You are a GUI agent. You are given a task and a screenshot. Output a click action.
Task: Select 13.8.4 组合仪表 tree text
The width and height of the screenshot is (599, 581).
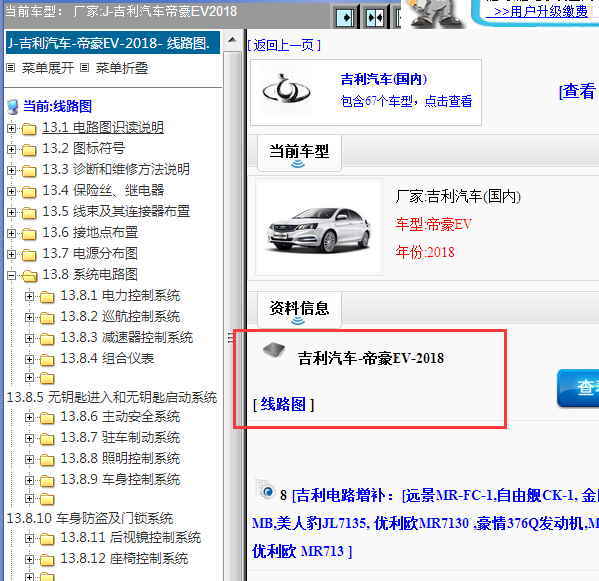coord(107,358)
